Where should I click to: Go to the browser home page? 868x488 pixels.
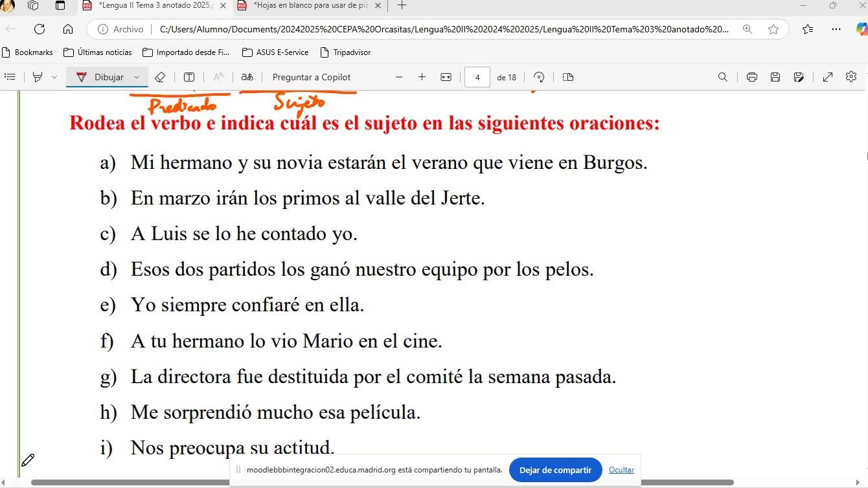pyautogui.click(x=68, y=29)
